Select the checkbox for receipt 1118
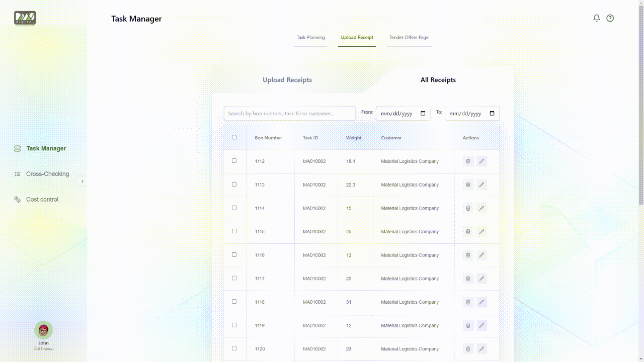644x362 pixels. (234, 302)
